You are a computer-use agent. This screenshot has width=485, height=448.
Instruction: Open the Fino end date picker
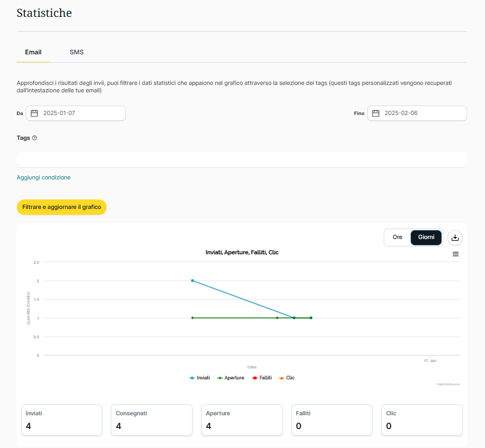click(420, 113)
